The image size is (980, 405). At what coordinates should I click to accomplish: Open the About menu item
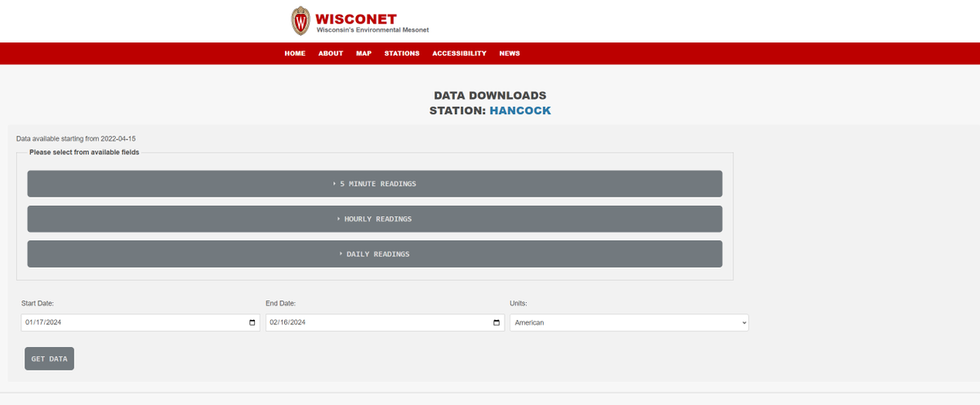tap(331, 54)
